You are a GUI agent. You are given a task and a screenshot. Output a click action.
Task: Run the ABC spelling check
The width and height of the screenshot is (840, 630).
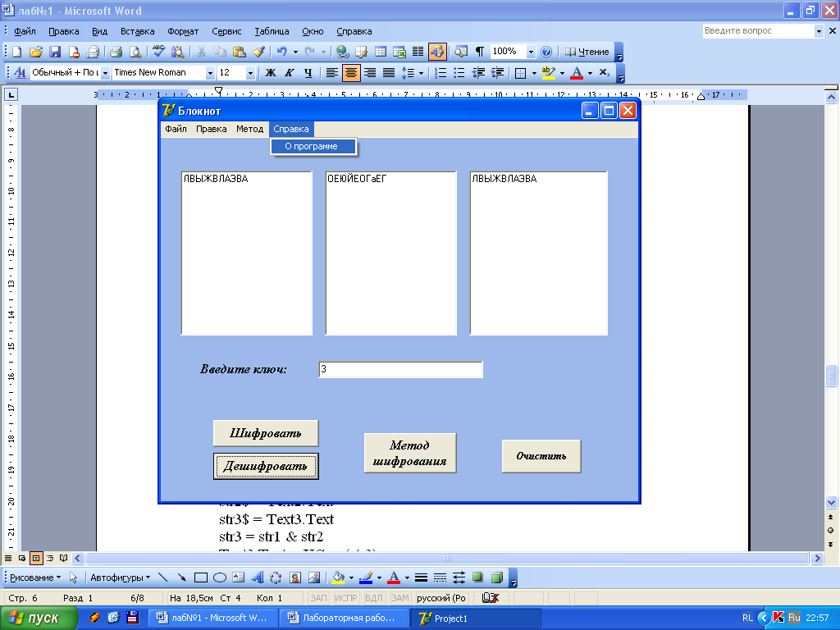[158, 52]
